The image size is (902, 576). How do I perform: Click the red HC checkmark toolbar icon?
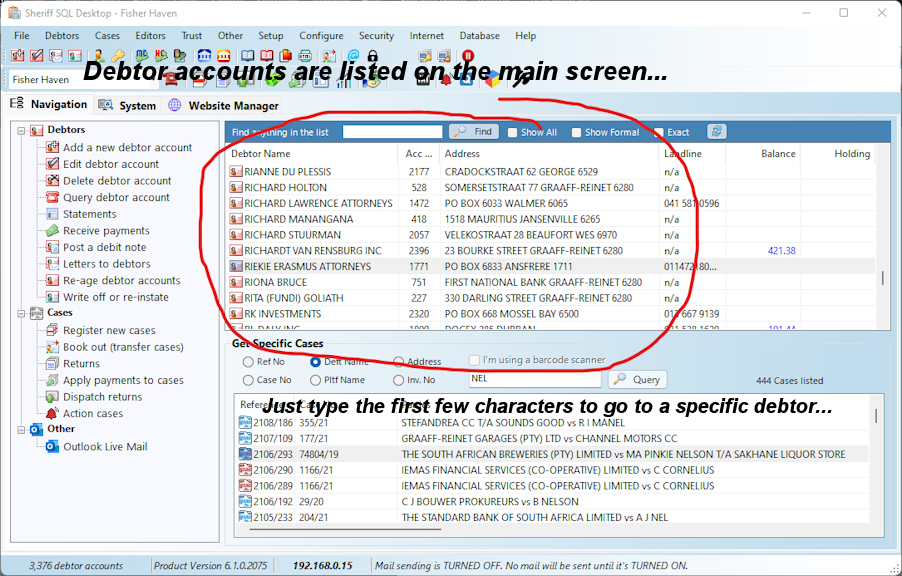161,56
